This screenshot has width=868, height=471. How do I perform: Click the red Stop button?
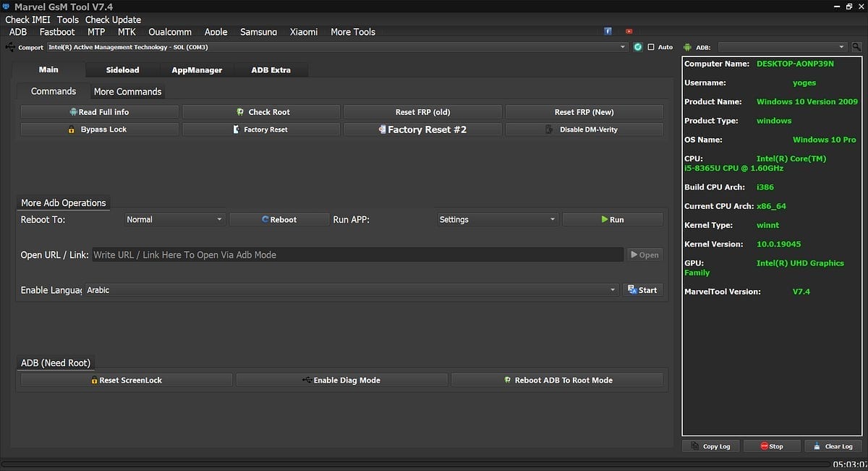pos(772,446)
